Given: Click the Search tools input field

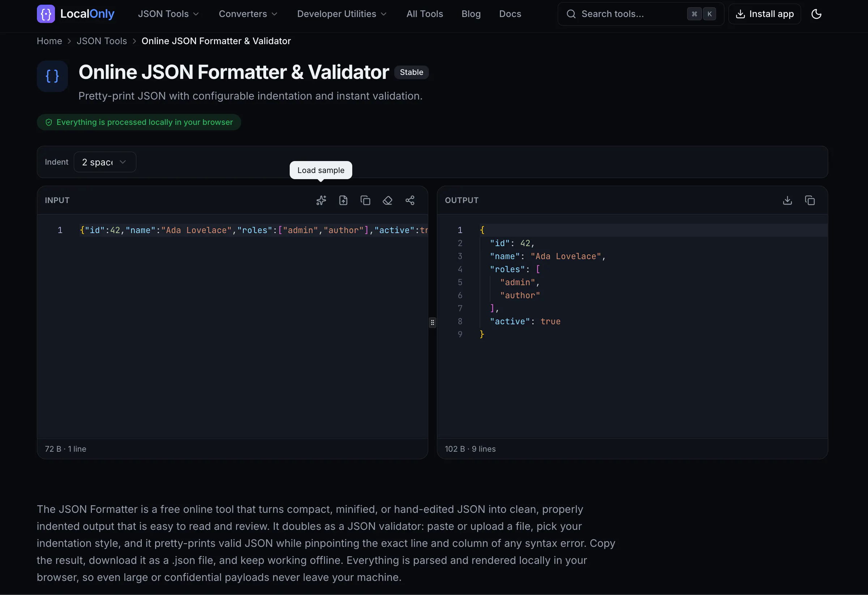Looking at the screenshot, I should pos(641,14).
